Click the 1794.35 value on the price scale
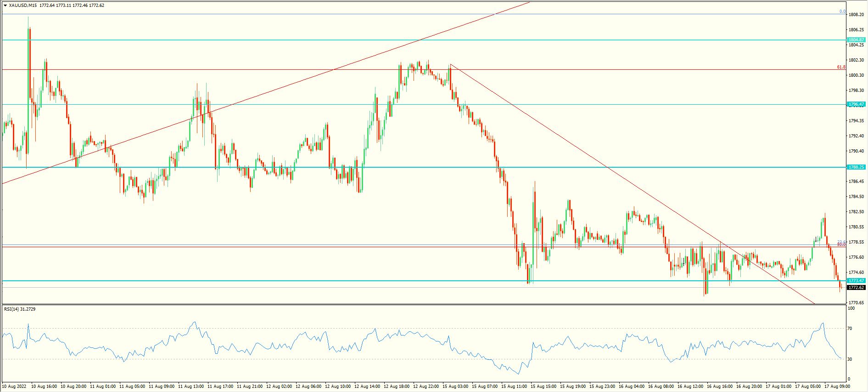This screenshot has height=392, width=868. (857, 121)
